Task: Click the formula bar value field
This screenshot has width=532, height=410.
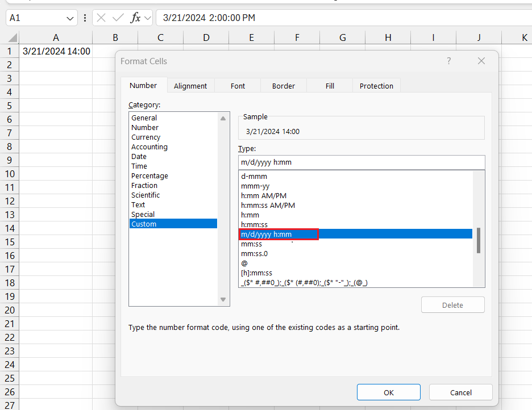Action: click(x=344, y=18)
